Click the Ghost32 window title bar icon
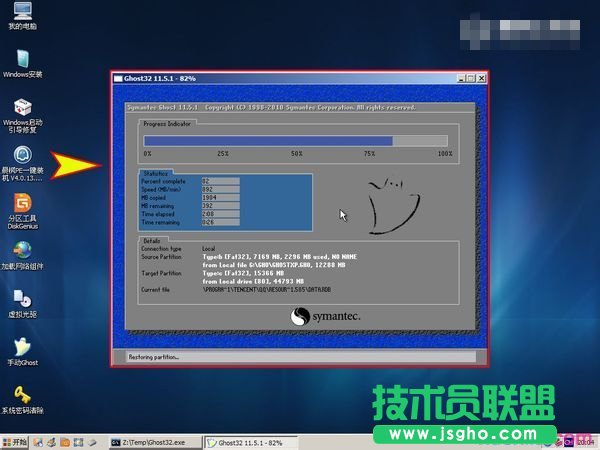This screenshot has height=450, width=600. pyautogui.click(x=118, y=78)
